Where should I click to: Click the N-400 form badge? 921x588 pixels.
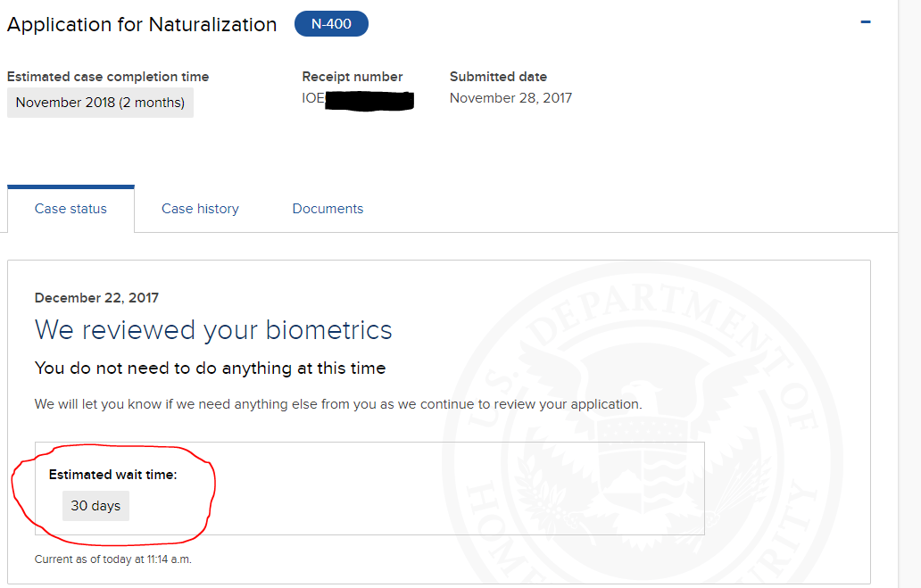(x=331, y=24)
